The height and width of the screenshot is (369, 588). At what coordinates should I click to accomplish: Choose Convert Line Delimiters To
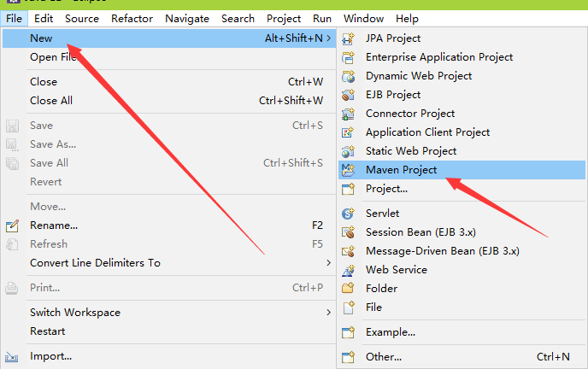tap(168, 263)
